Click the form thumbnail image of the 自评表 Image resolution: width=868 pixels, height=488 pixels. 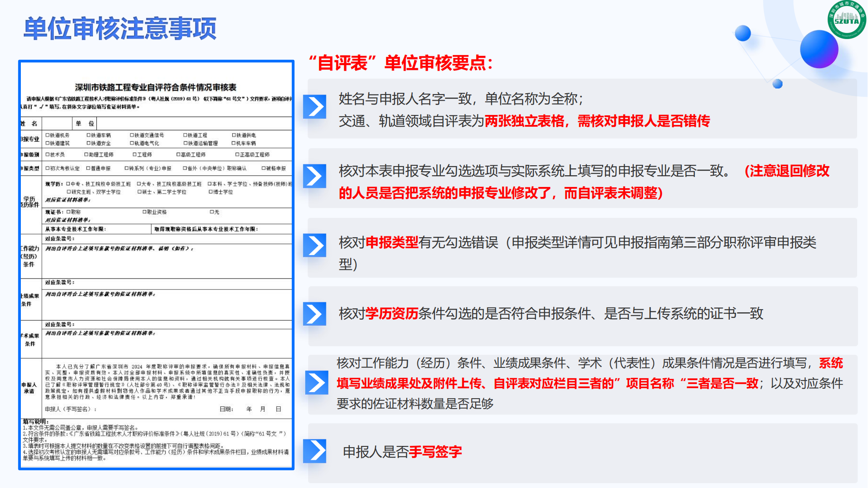pos(156,265)
